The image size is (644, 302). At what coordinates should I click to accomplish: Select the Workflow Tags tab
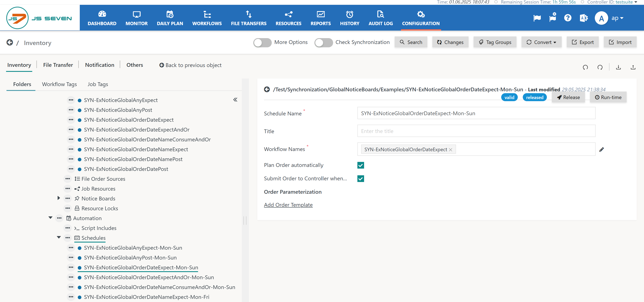tap(59, 84)
